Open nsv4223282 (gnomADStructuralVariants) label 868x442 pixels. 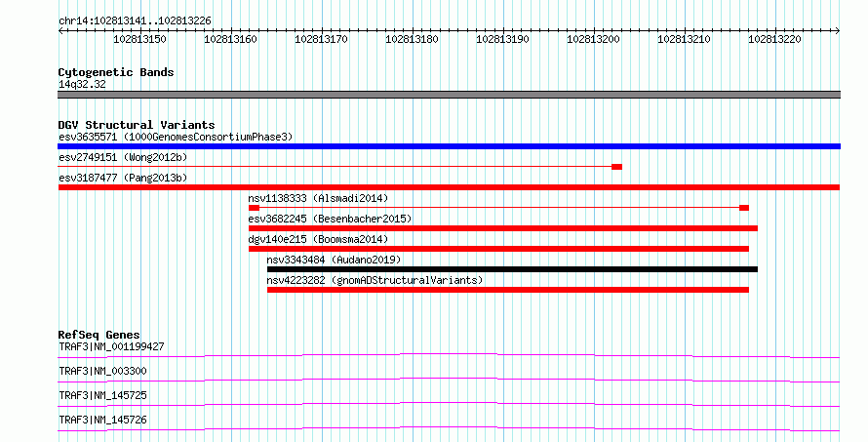pos(375,280)
